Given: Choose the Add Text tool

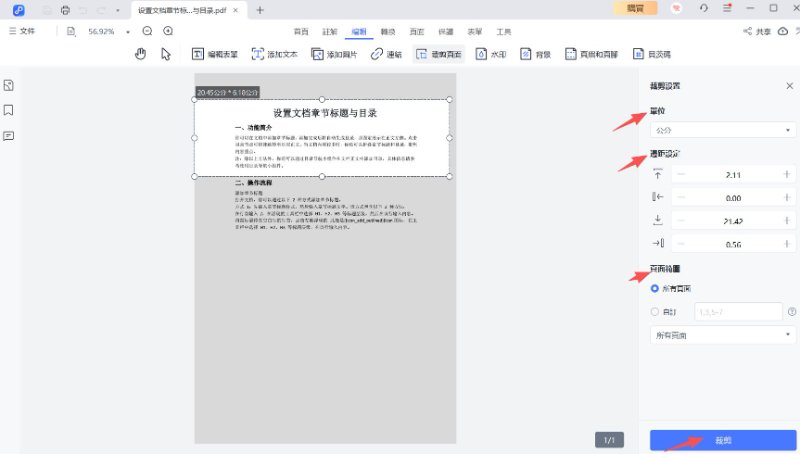Looking at the screenshot, I should pos(274,54).
